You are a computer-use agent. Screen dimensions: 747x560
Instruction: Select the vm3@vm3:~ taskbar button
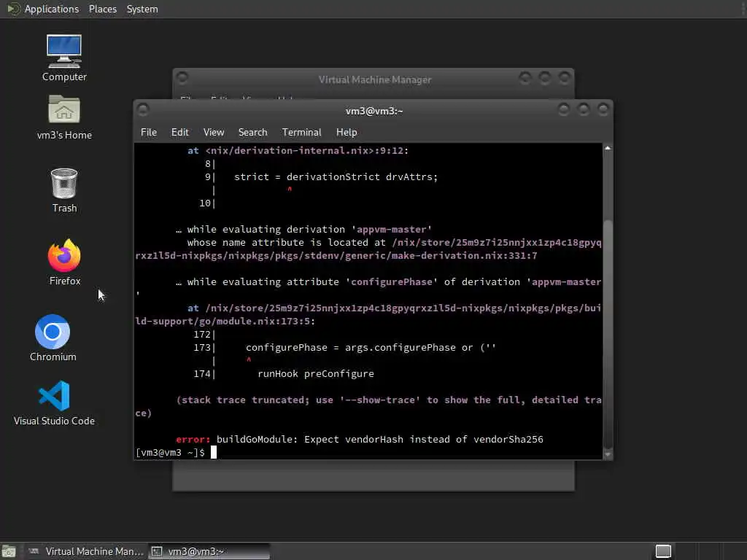click(209, 551)
